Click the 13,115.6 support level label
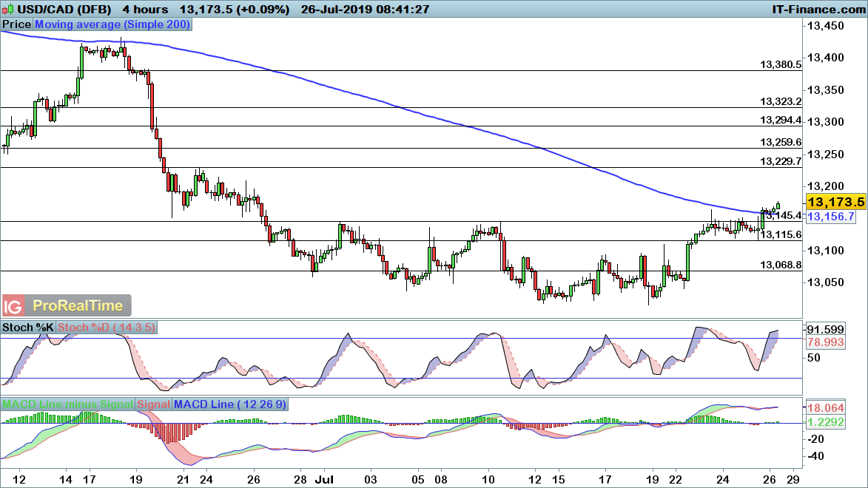868x488 pixels. click(781, 234)
